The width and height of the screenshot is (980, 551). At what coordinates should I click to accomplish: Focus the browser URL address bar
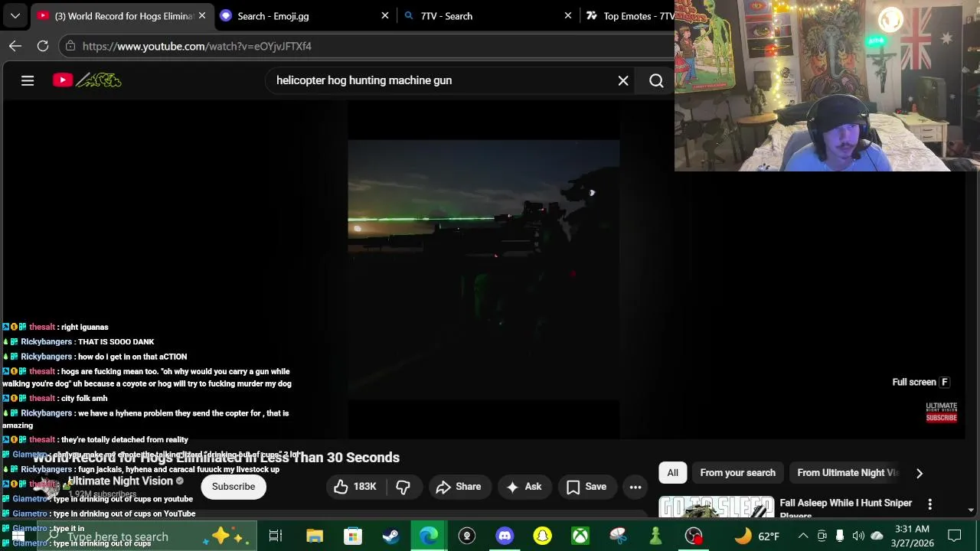pyautogui.click(x=367, y=46)
